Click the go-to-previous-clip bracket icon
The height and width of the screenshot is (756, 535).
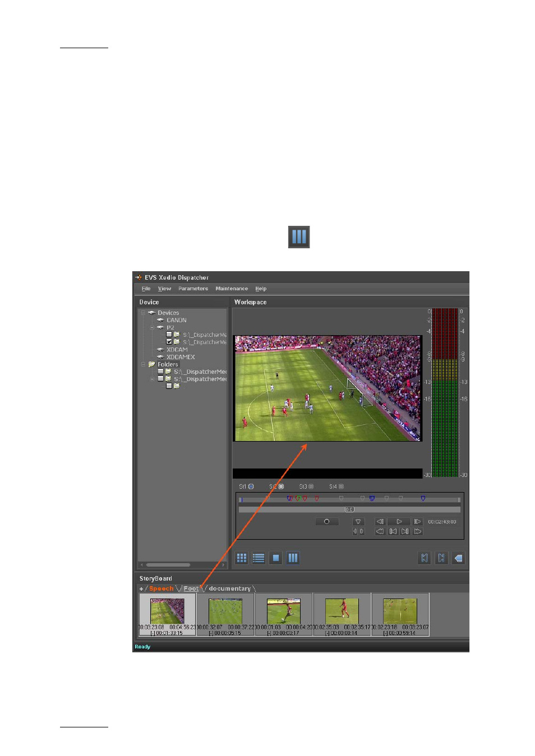425,558
